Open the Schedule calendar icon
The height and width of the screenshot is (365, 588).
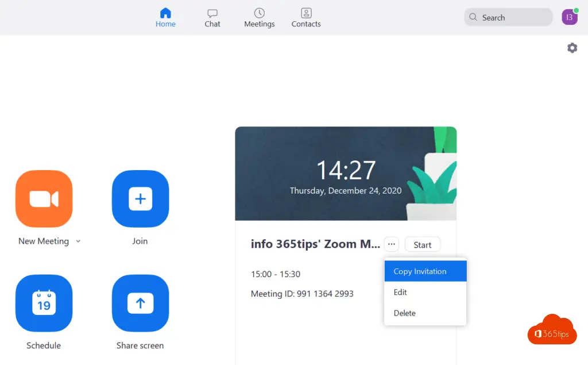[x=44, y=303]
